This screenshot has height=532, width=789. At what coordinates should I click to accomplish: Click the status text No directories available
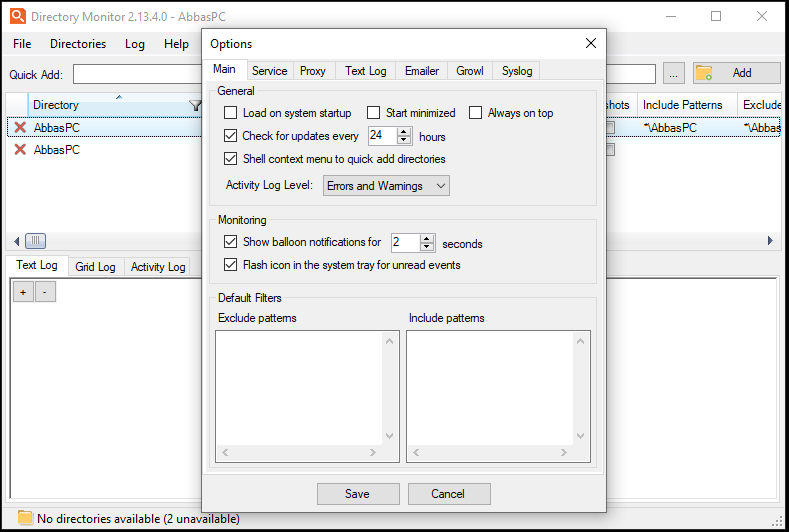click(138, 518)
